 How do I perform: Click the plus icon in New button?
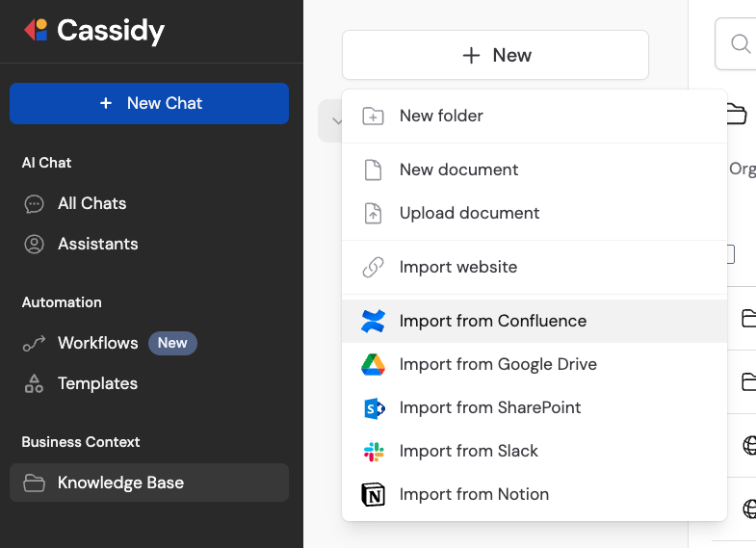coord(471,56)
